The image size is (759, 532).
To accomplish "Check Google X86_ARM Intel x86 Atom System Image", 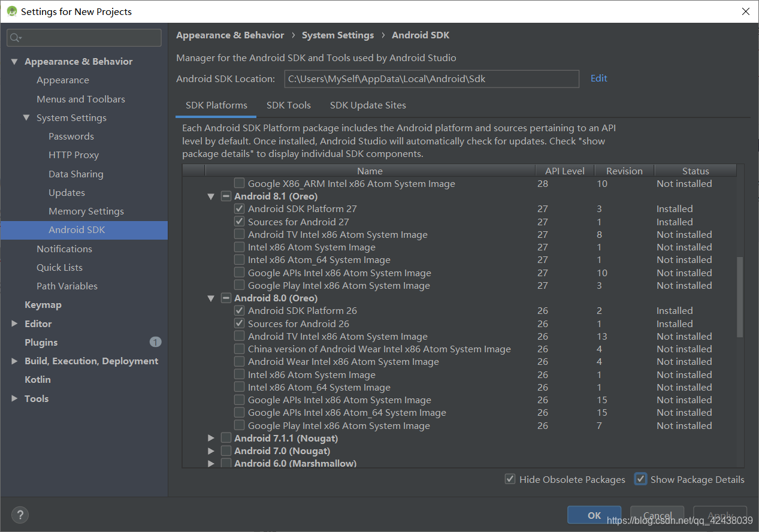I will click(239, 183).
